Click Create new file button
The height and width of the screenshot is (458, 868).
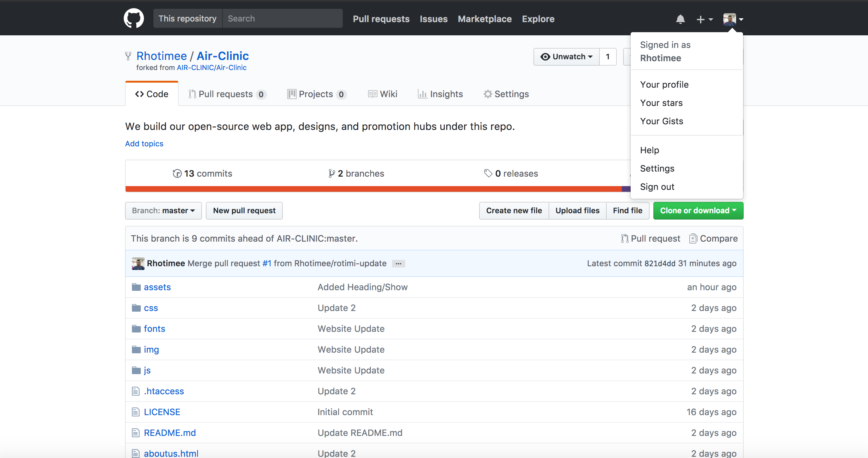(x=514, y=210)
